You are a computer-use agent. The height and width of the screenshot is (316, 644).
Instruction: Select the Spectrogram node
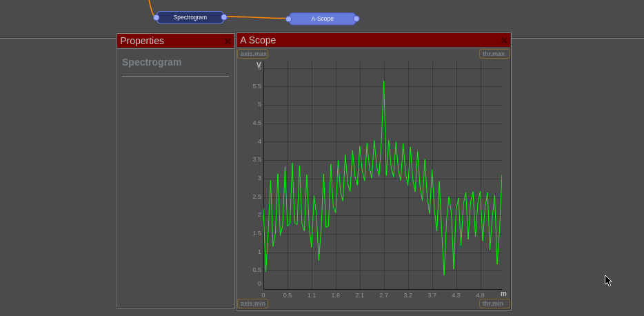coord(190,17)
